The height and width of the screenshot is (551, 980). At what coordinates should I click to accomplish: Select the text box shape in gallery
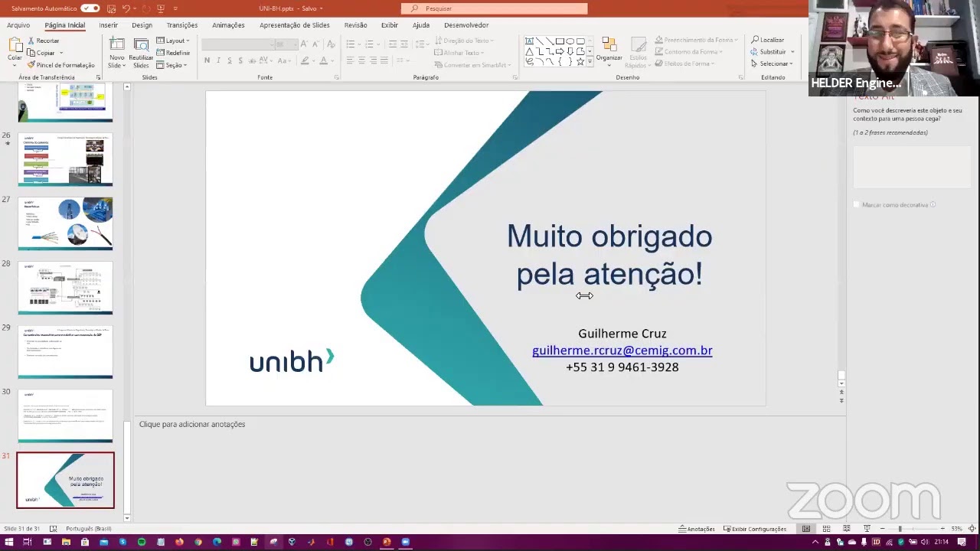(x=529, y=41)
